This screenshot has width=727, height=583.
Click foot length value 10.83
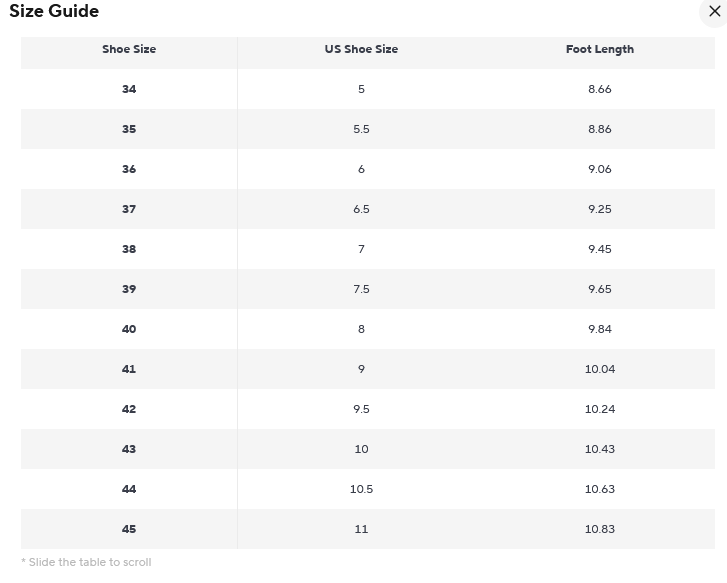coord(599,529)
